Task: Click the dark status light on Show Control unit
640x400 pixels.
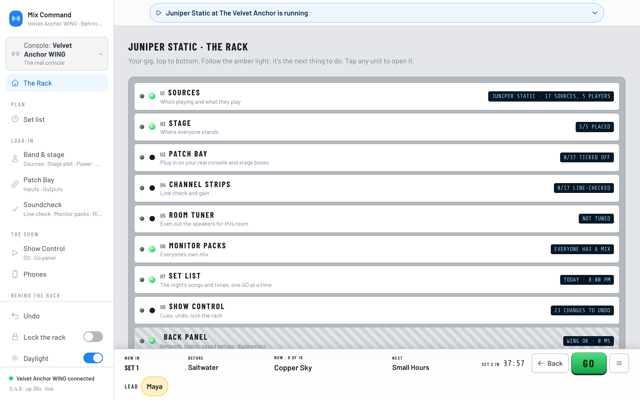Action: coord(152,311)
